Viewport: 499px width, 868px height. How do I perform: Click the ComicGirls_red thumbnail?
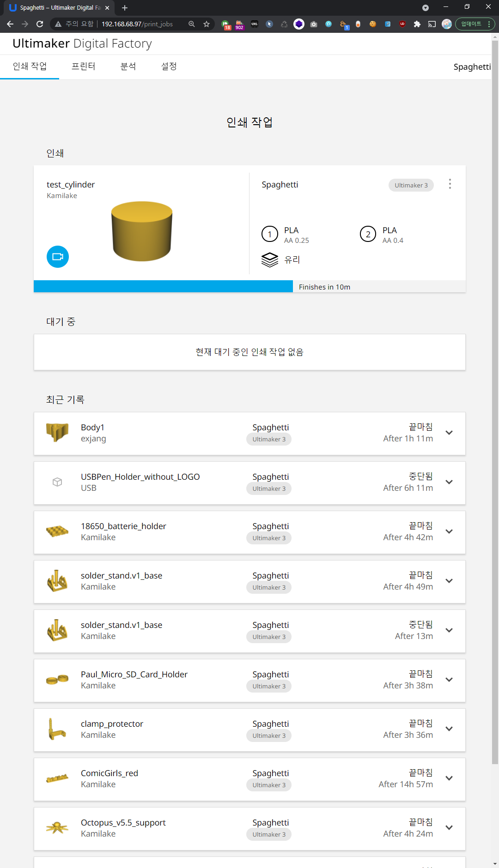[57, 778]
